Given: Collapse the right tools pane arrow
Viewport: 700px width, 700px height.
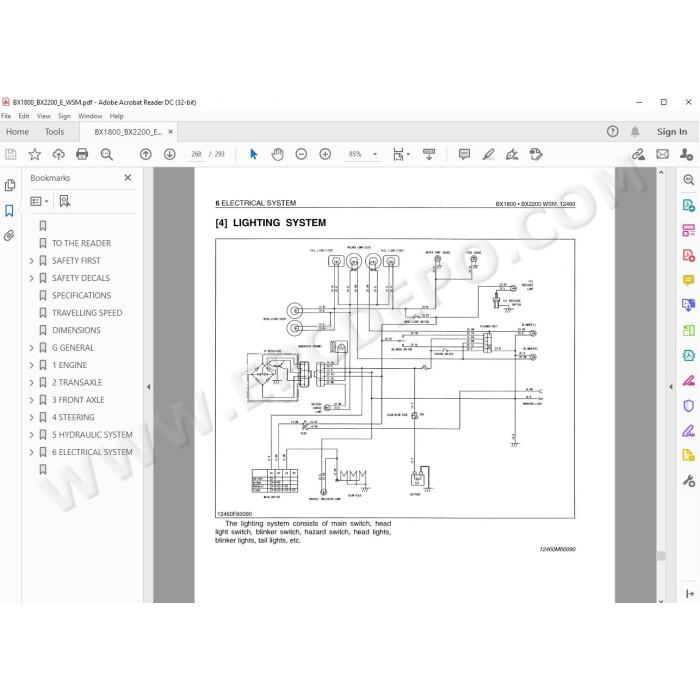Looking at the screenshot, I should (671, 387).
